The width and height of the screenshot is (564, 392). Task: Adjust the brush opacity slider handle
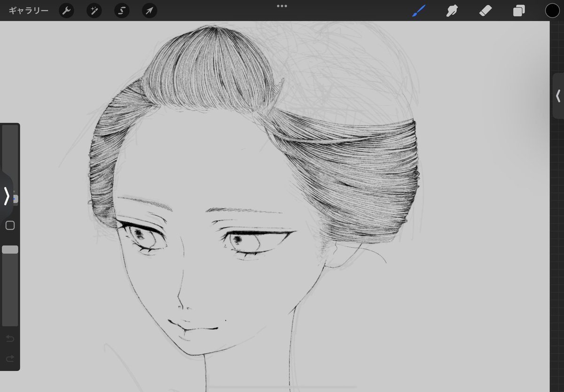coord(10,250)
